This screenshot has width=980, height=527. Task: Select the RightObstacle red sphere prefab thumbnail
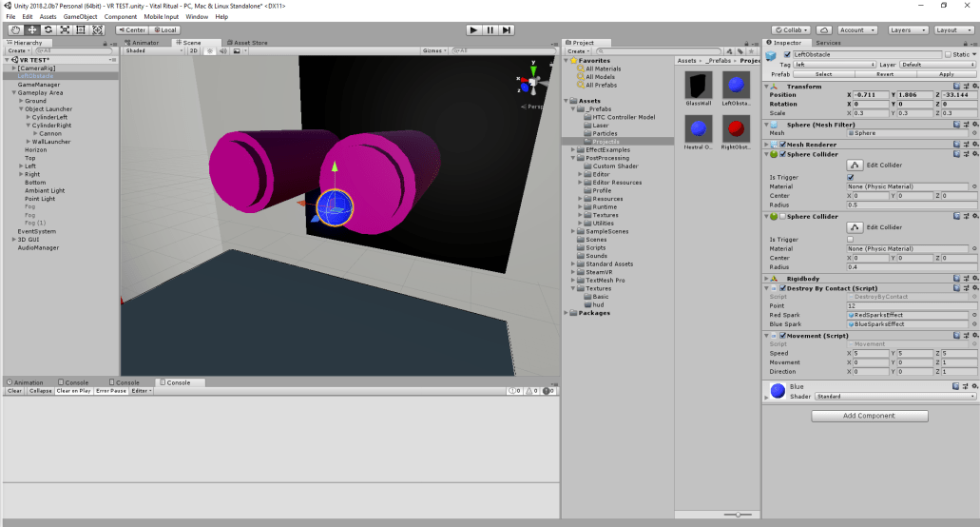click(738, 127)
